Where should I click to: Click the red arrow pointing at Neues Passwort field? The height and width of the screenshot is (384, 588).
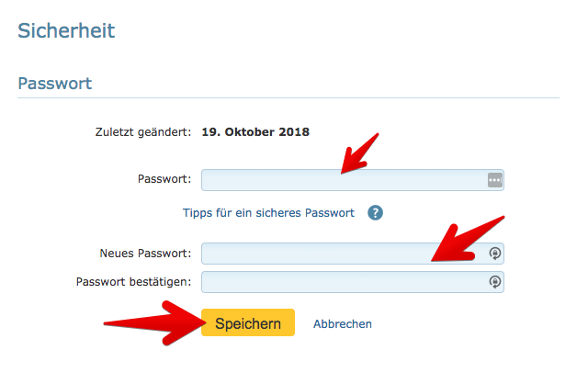click(468, 239)
